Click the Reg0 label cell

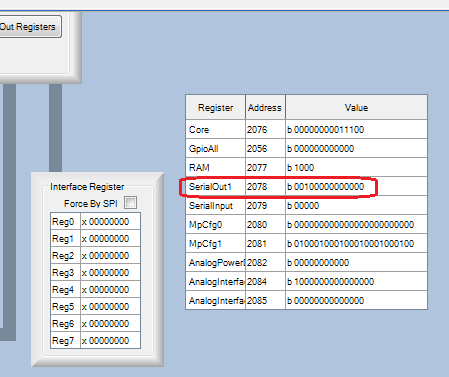(65, 222)
